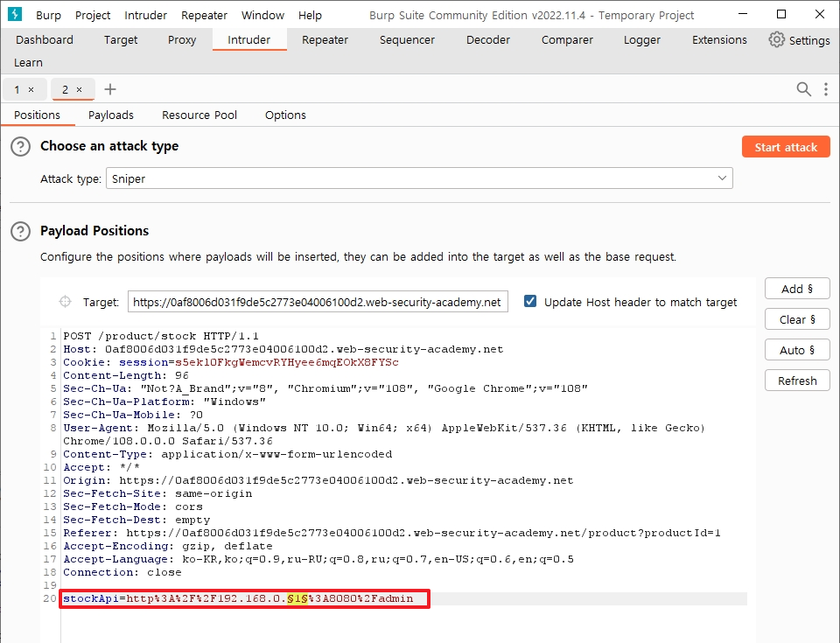Switch to the Target tab
840x643 pixels.
(x=121, y=39)
